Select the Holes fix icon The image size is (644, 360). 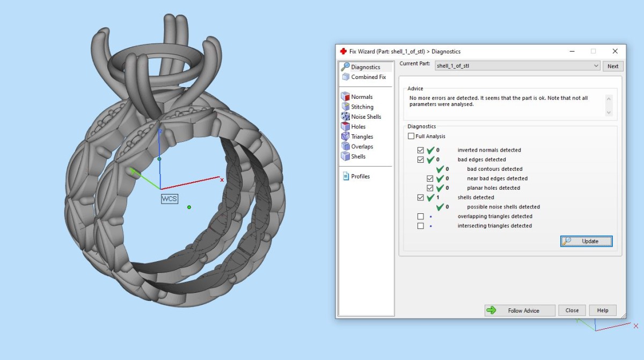346,127
